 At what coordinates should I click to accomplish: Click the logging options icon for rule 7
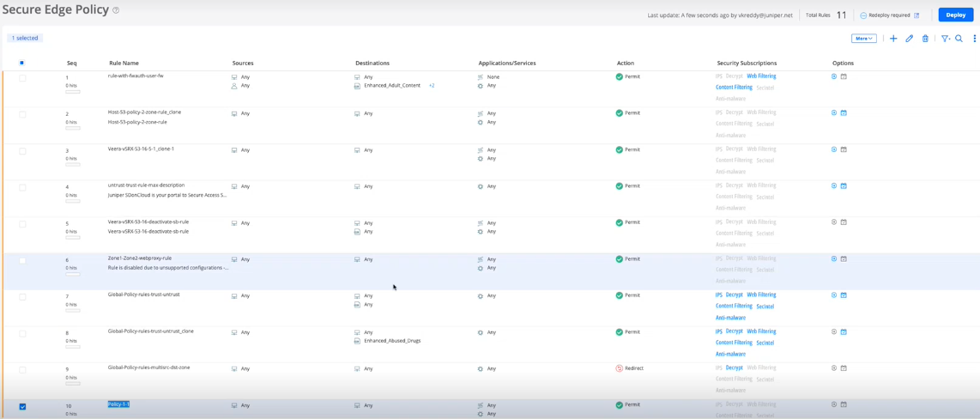[834, 295]
